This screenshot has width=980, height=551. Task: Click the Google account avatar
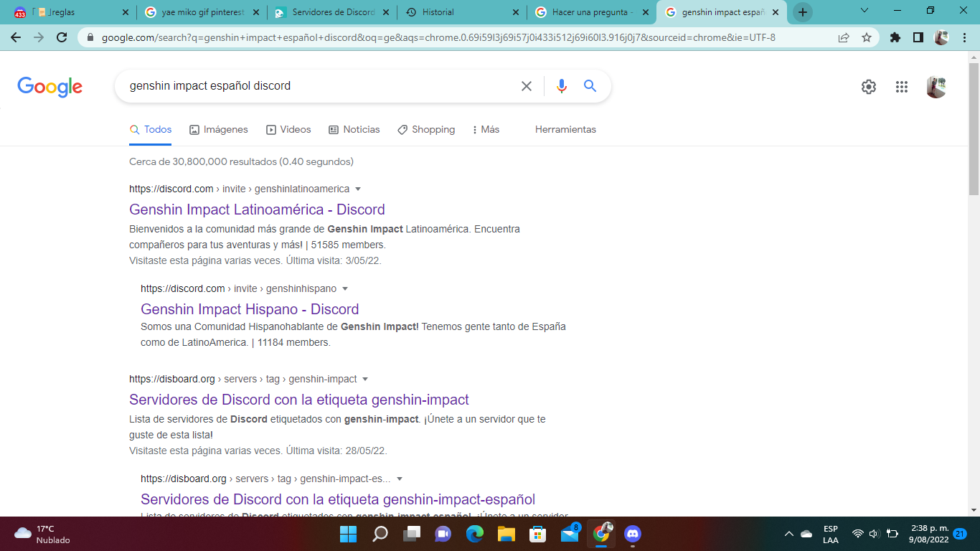coord(936,87)
